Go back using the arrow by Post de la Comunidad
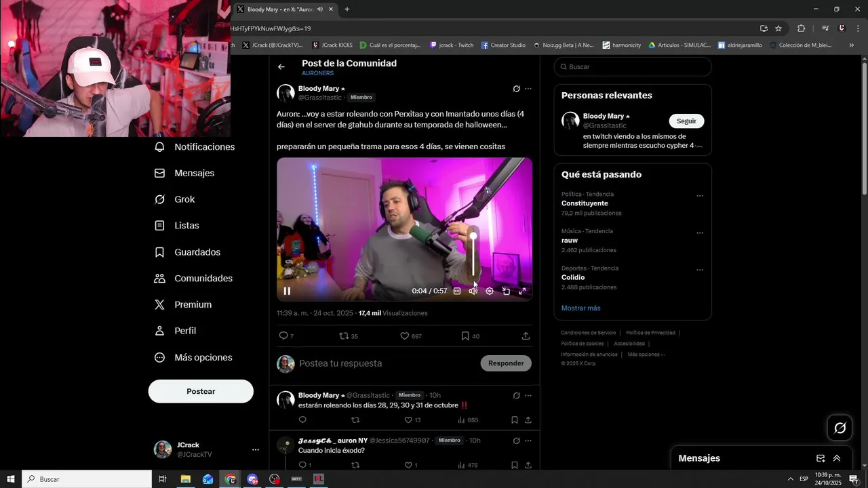Image resolution: width=868 pixels, height=488 pixels. pyautogui.click(x=281, y=67)
